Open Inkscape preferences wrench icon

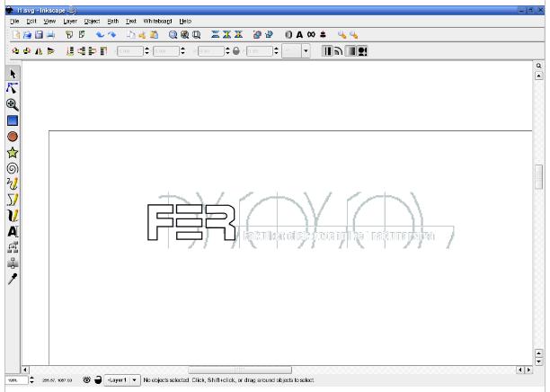tap(342, 34)
